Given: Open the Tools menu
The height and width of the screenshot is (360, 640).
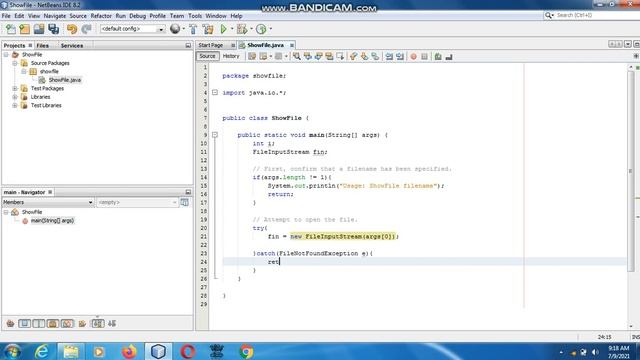Looking at the screenshot, I should (x=195, y=16).
